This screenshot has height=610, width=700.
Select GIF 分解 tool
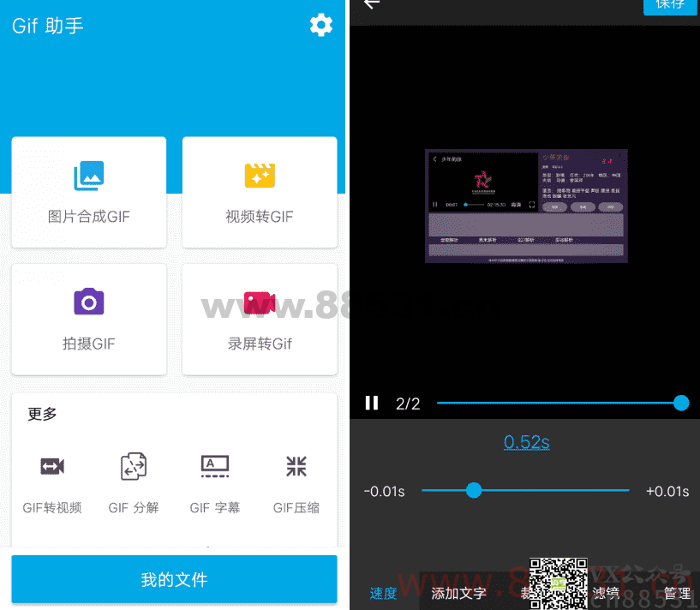tap(134, 485)
